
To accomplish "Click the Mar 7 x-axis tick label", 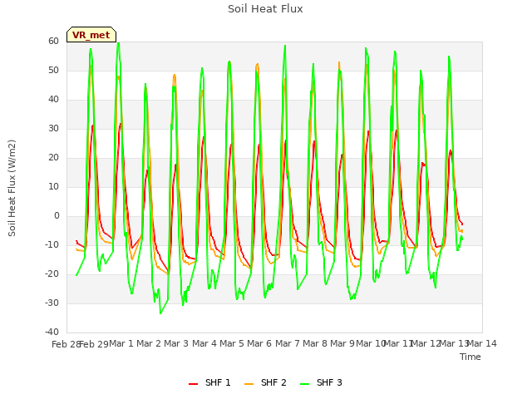I will (288, 343).
